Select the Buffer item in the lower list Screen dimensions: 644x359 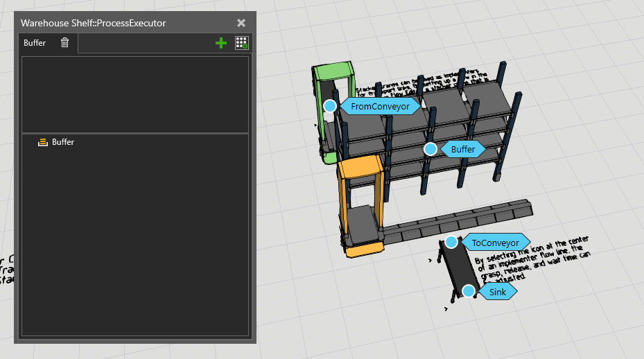tap(62, 142)
